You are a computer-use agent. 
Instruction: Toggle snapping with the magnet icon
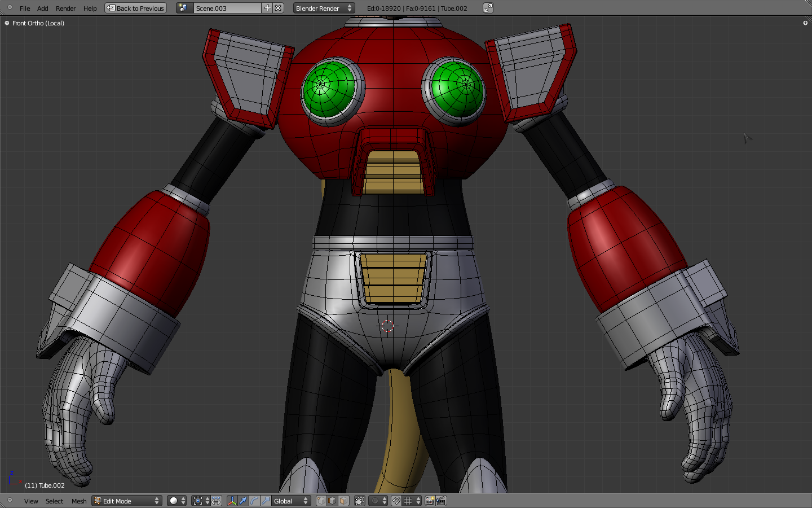tap(396, 501)
